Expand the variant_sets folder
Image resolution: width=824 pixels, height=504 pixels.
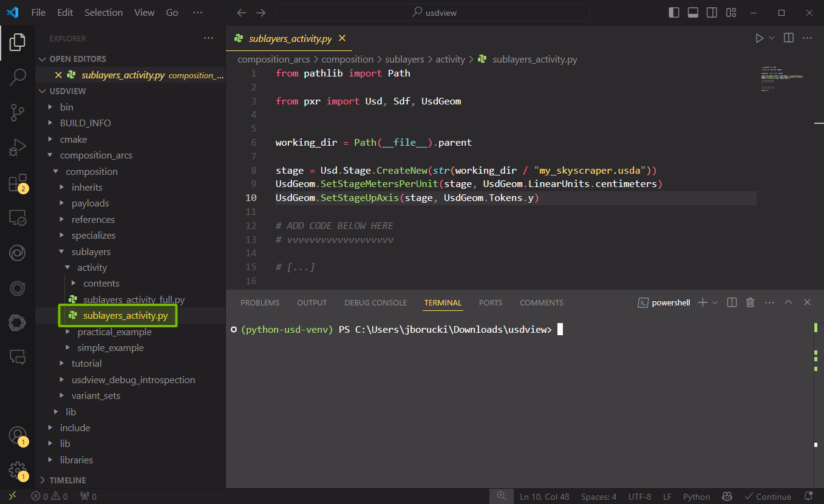point(96,395)
